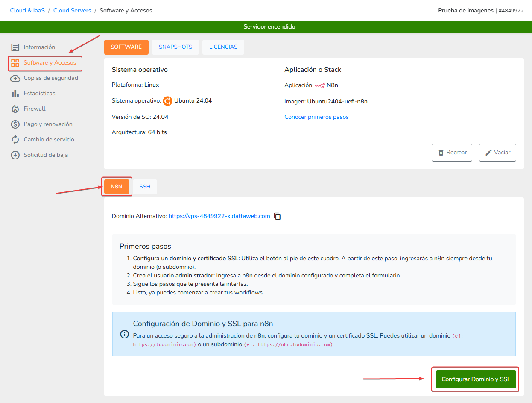The height and width of the screenshot is (403, 532).
Task: Click the Software y Accesos breadcrumb text
Action: coord(126,10)
